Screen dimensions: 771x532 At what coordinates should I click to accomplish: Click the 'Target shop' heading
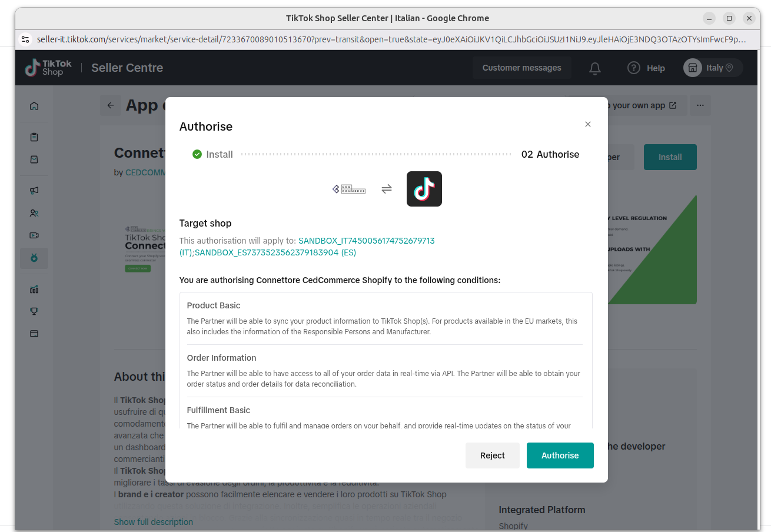tap(205, 223)
